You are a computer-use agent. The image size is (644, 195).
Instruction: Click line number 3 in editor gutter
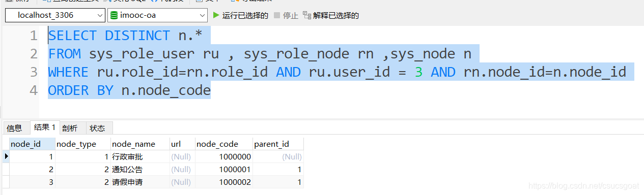34,72
